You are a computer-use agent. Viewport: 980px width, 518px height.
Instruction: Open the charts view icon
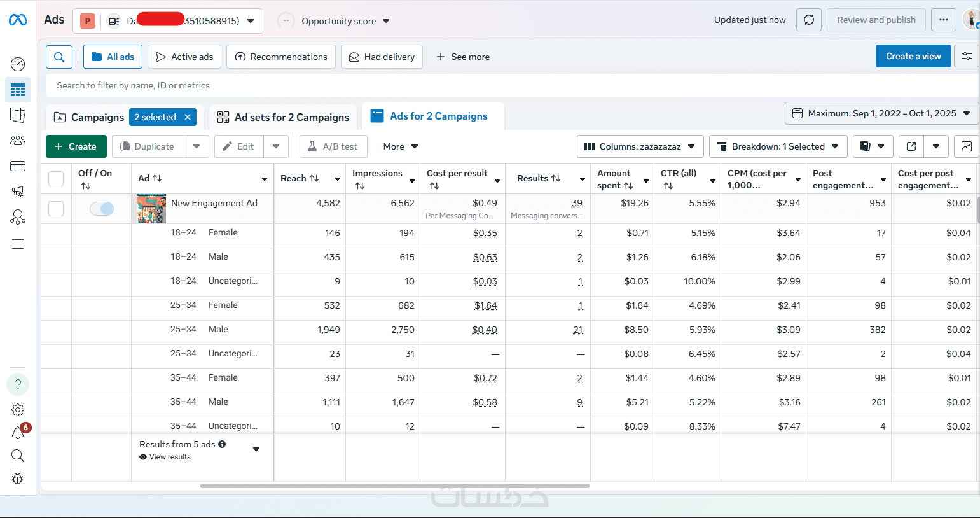pos(966,146)
